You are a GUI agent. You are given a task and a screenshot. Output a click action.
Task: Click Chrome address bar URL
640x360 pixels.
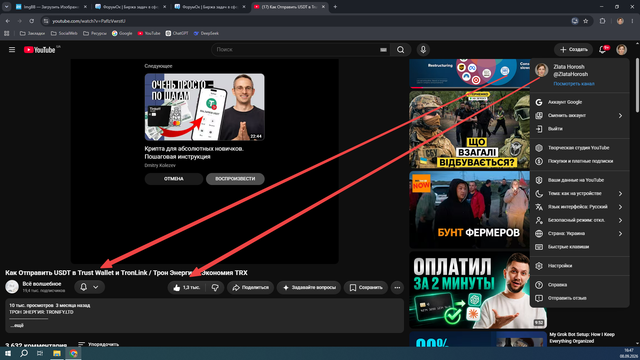click(x=89, y=21)
